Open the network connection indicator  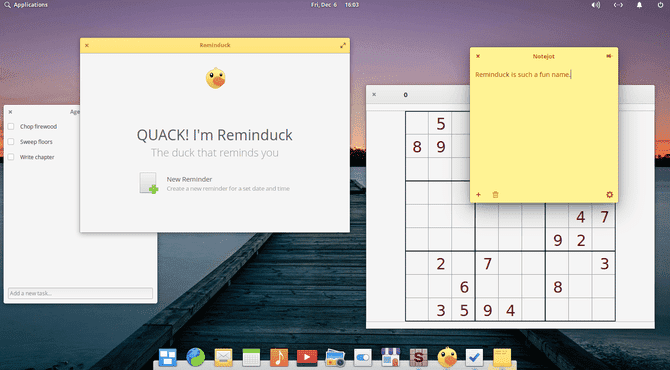(x=618, y=5)
